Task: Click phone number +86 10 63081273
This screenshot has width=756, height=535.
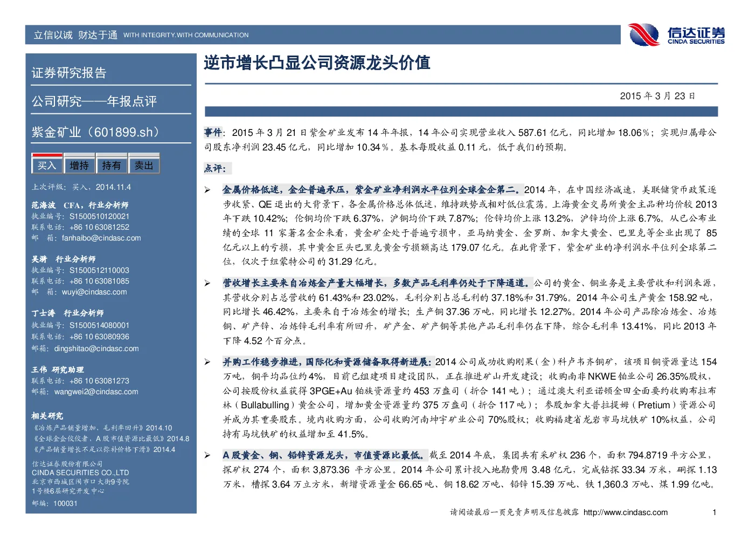Action: (99, 381)
